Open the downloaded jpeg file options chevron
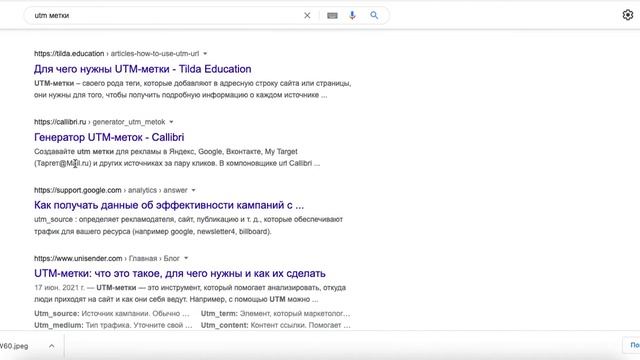Image resolution: width=640 pixels, height=360 pixels. 51,346
